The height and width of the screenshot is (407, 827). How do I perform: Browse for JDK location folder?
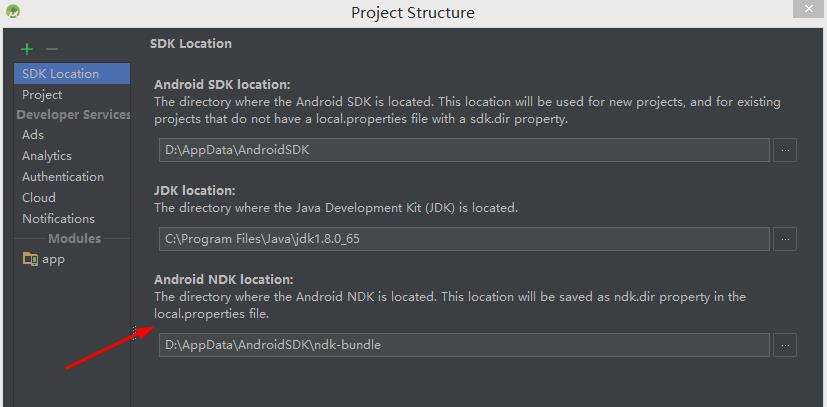[785, 239]
